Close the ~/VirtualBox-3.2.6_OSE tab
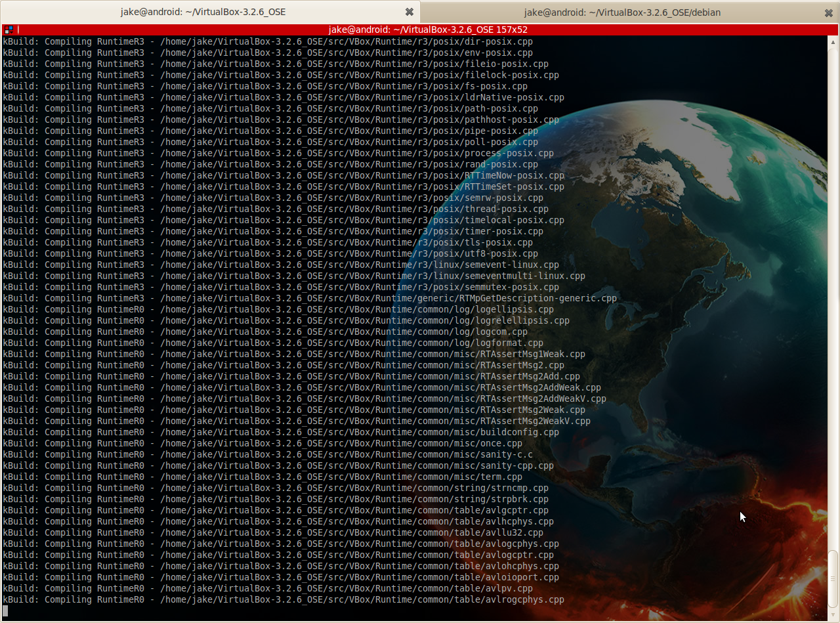Viewport: 840px width, 623px height. click(x=409, y=12)
